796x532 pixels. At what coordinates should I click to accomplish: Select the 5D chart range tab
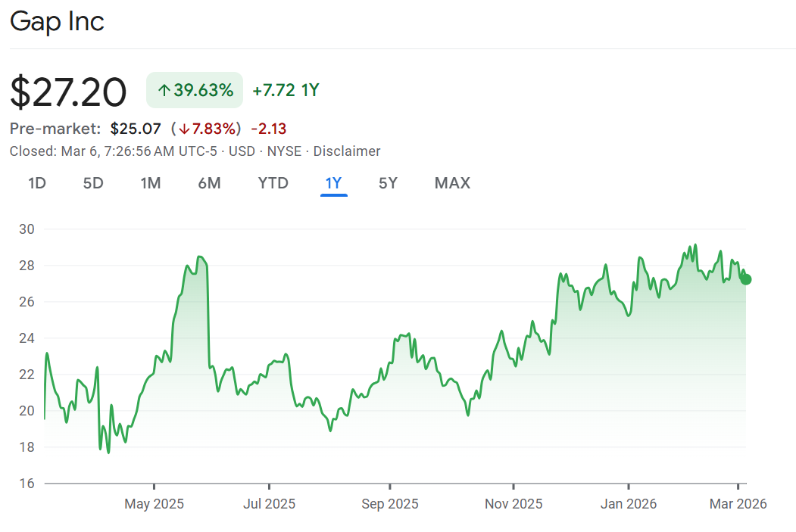click(93, 183)
